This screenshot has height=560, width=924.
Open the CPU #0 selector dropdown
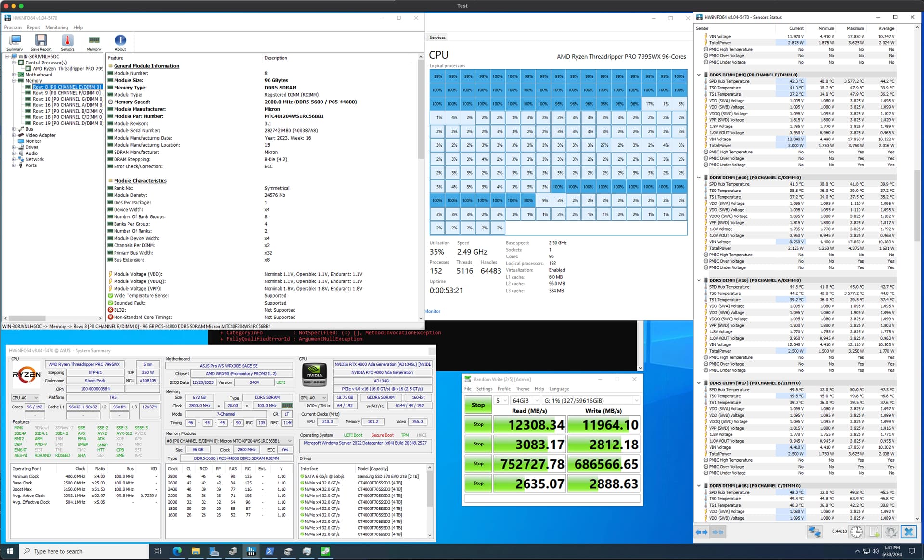(26, 398)
